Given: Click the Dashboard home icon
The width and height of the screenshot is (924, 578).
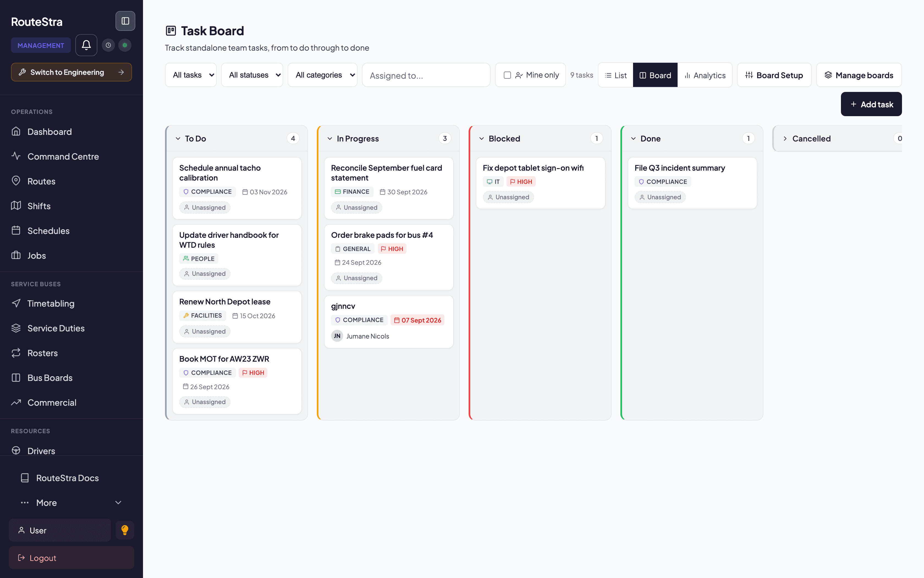Looking at the screenshot, I should tap(16, 132).
